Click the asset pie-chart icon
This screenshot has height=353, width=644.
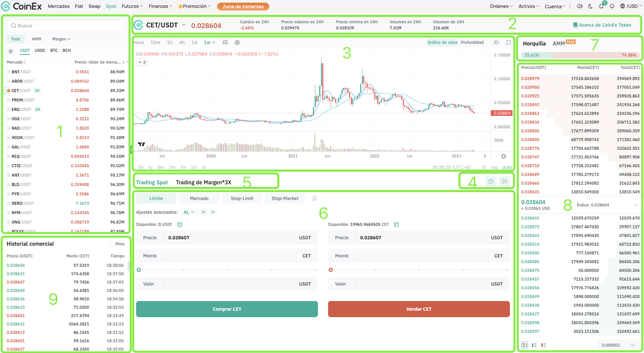tap(491, 181)
